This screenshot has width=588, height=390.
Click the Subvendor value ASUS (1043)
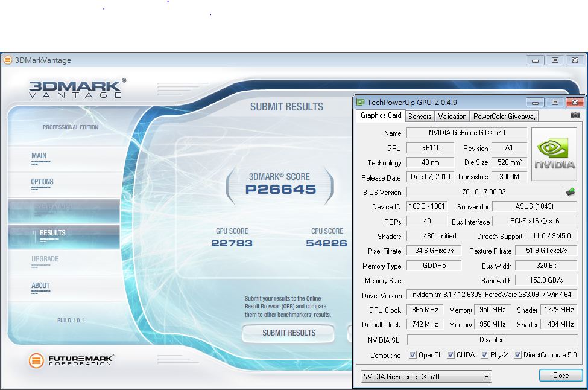point(534,206)
